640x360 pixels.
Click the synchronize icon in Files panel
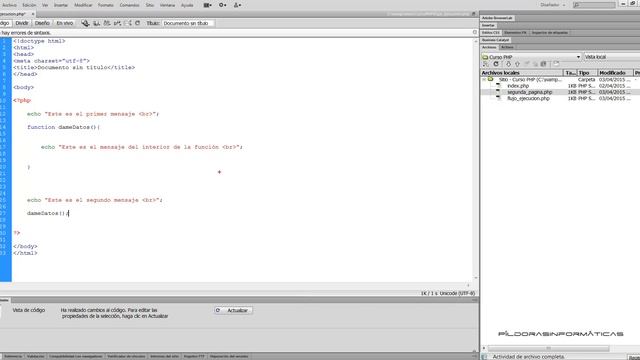pyautogui.click(x=544, y=64)
